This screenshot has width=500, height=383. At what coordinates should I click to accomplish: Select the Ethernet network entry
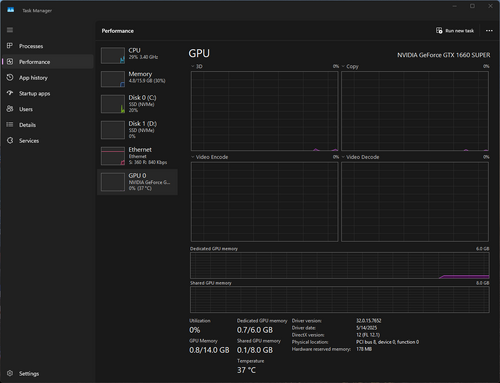coord(137,156)
